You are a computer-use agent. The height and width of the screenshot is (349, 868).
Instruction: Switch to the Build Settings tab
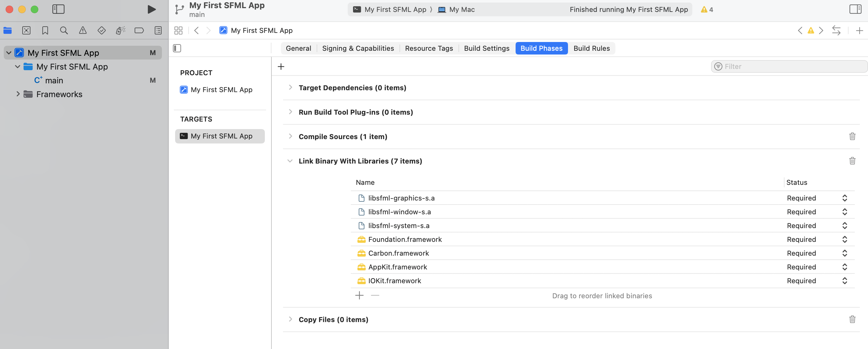click(x=486, y=48)
